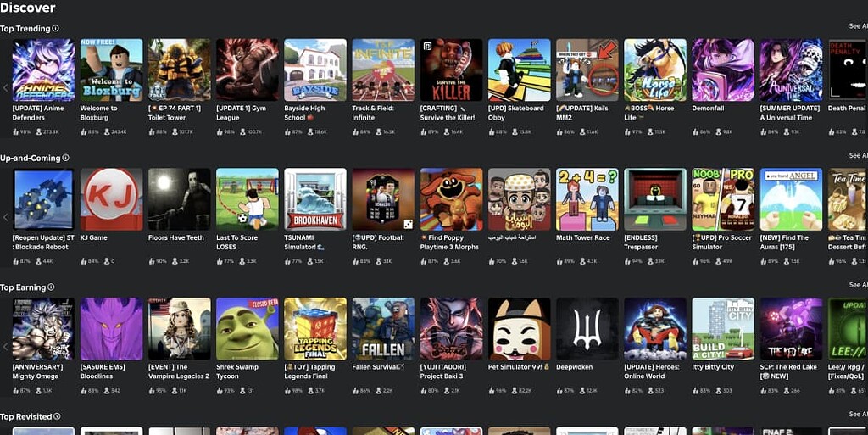Click the info icon next to Top Earning

(51, 287)
